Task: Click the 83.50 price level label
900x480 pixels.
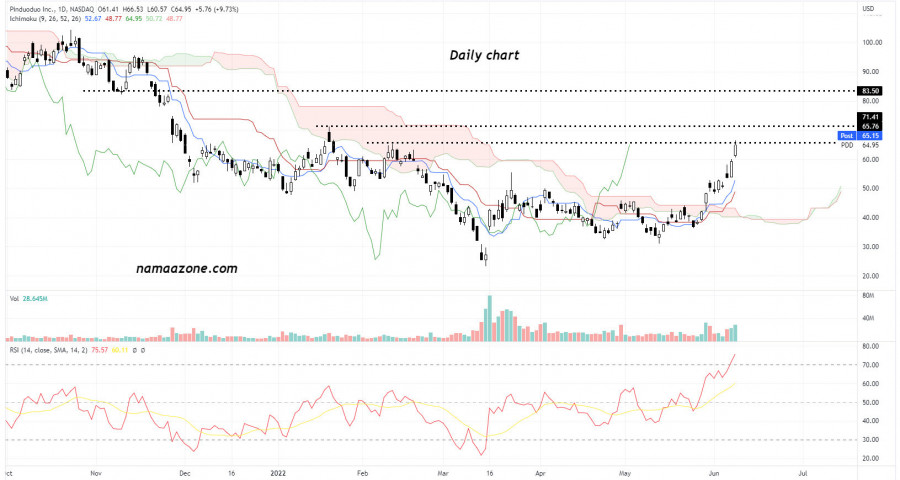Action: pyautogui.click(x=869, y=91)
